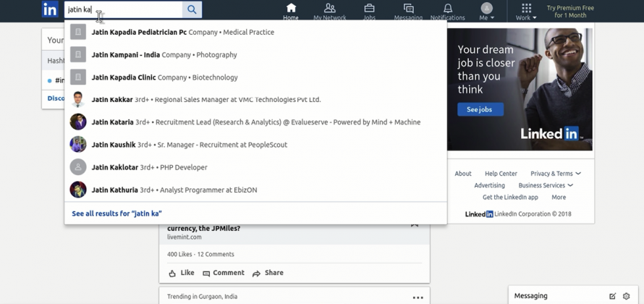Click the 400 Likes count
This screenshot has height=304, width=644.
coord(179,254)
